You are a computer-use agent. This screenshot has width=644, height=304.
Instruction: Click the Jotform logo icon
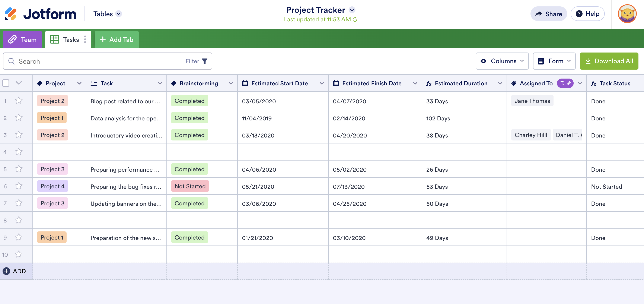(10, 14)
